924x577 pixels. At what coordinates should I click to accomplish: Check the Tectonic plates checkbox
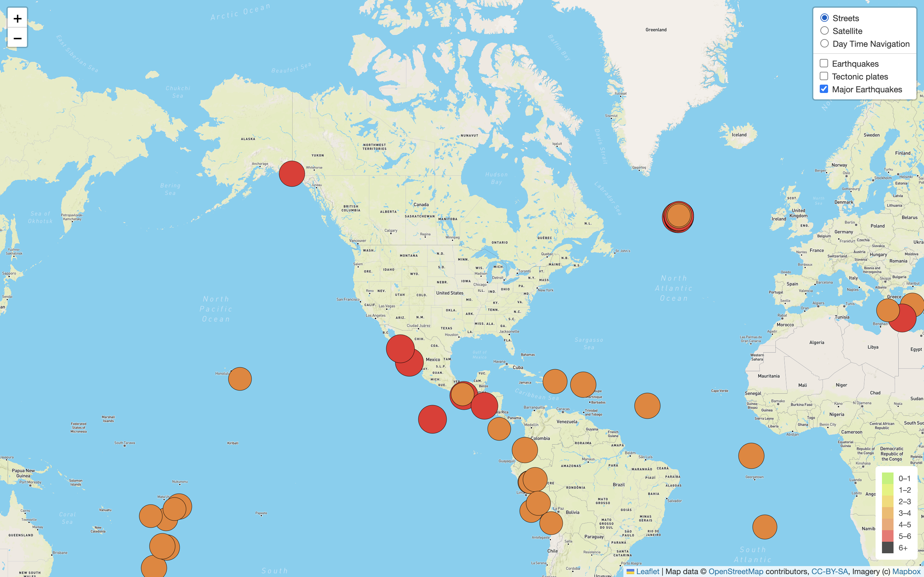point(824,76)
